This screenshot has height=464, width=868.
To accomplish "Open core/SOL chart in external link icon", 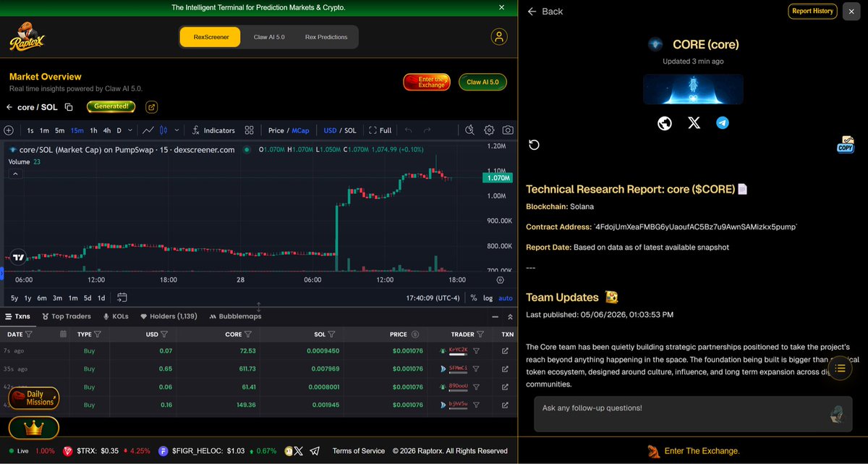I will pos(152,107).
